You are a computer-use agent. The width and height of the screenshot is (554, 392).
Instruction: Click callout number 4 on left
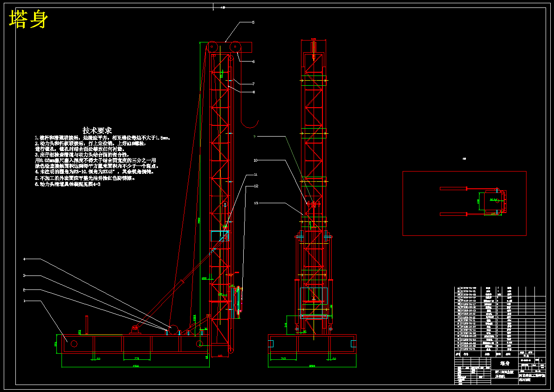click(x=24, y=259)
